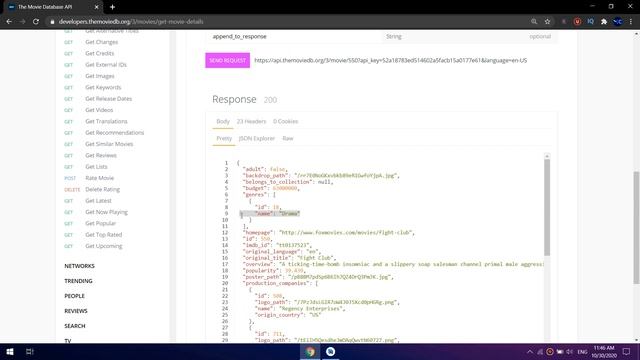Screen dimensions: 640x360
Task: Click the red uBlock extension icon
Action: coord(577,22)
